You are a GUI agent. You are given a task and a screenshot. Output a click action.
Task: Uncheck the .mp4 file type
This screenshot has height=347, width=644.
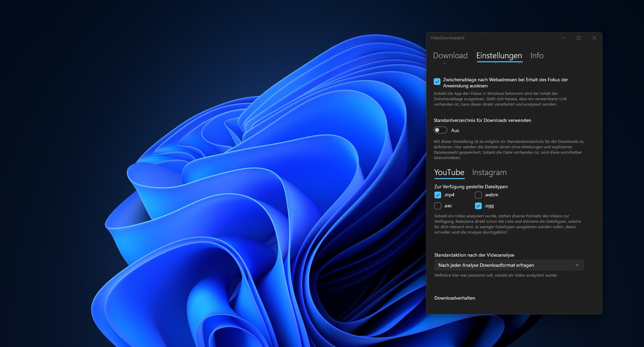[438, 195]
